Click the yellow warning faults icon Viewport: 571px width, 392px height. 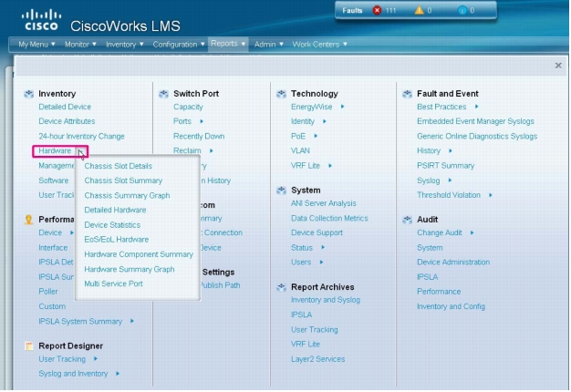(420, 10)
